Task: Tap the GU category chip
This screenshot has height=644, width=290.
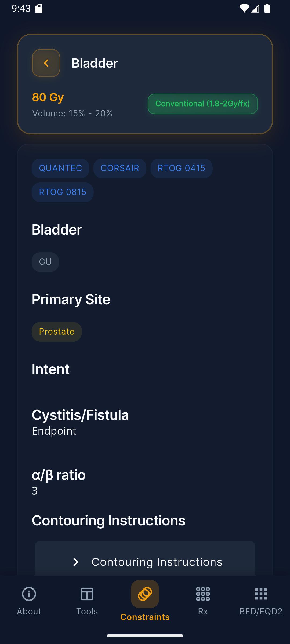Action: tap(45, 262)
